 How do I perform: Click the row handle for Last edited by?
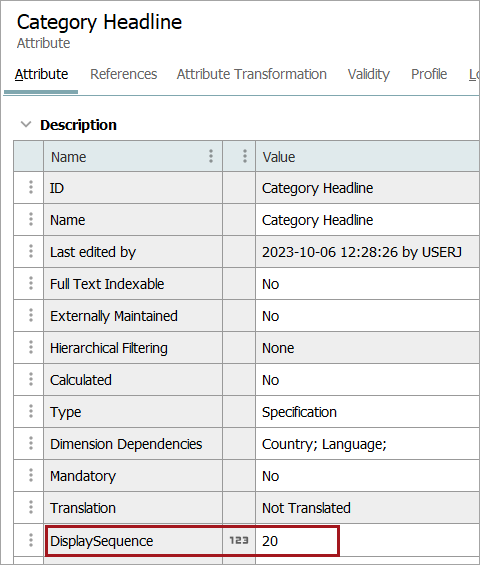31,252
